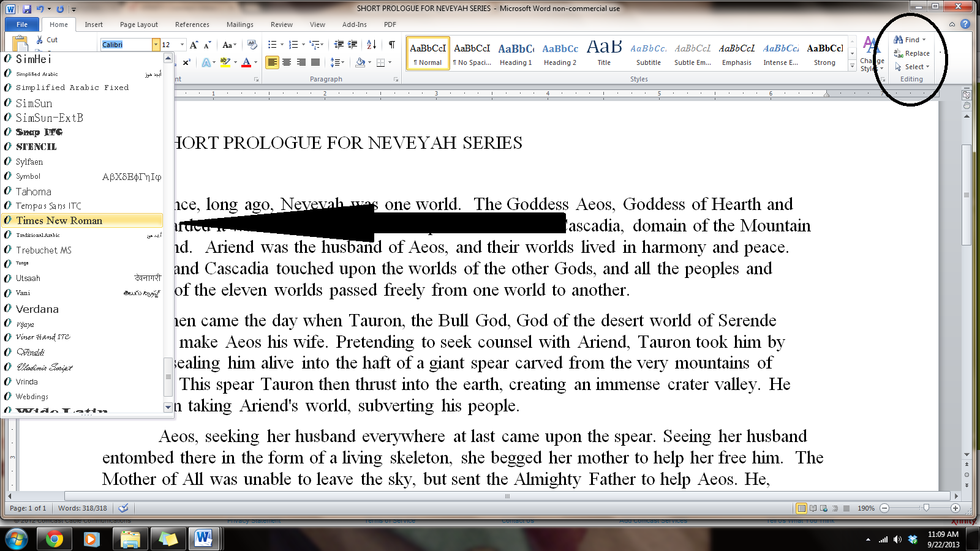Open the font color dropdown arrow
This screenshot has width=980, height=551.
click(255, 62)
